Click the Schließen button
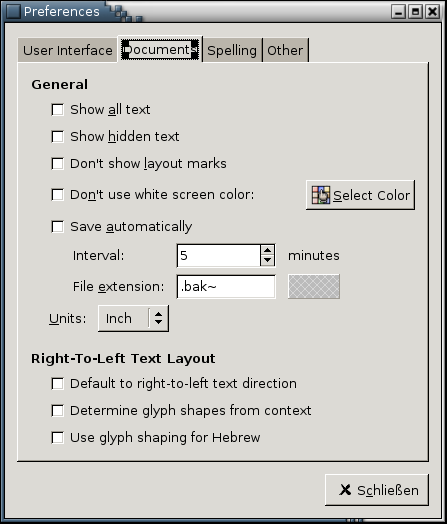This screenshot has height=524, width=447. (x=377, y=490)
